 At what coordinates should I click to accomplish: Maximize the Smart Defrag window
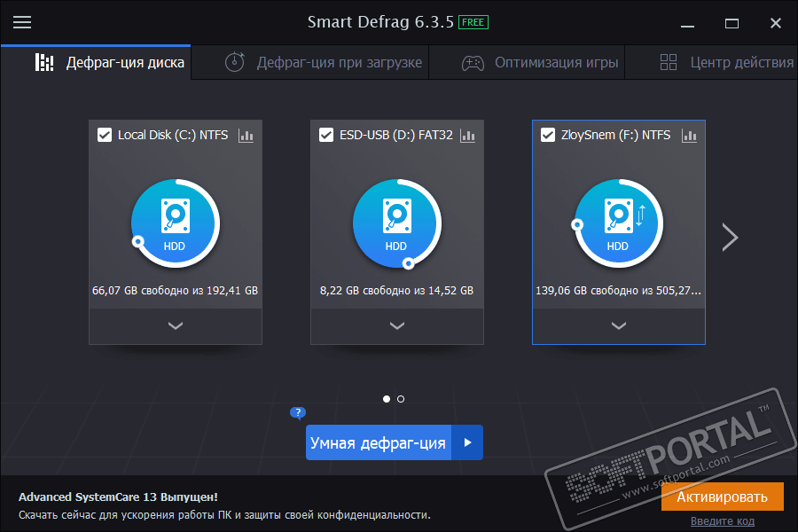coord(731,23)
